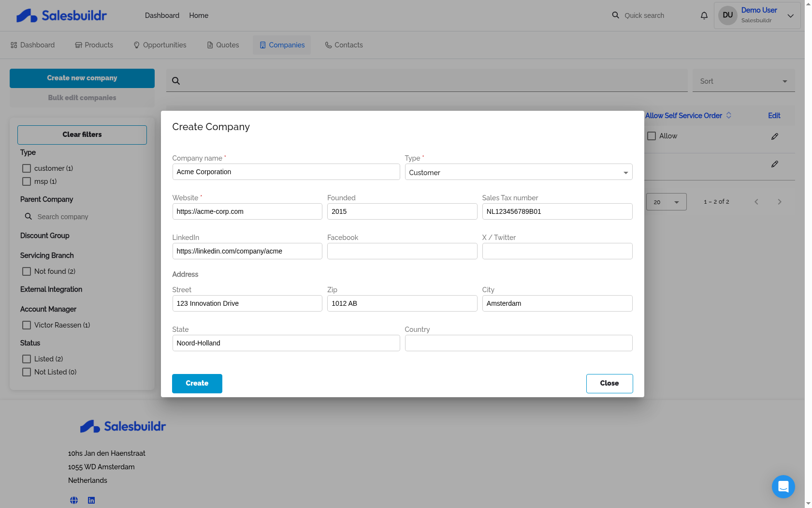Click the footer website globe icon
This screenshot has height=508, width=812.
tap(74, 500)
